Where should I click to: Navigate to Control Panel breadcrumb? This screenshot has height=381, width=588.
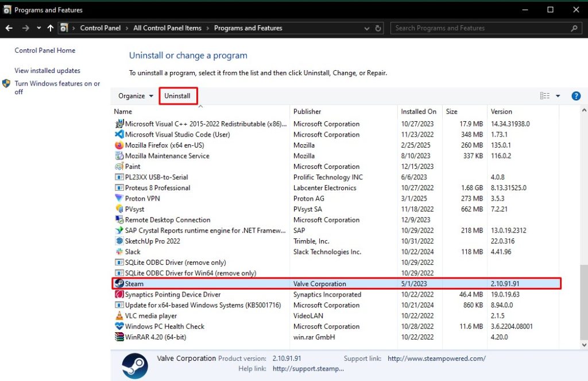100,28
